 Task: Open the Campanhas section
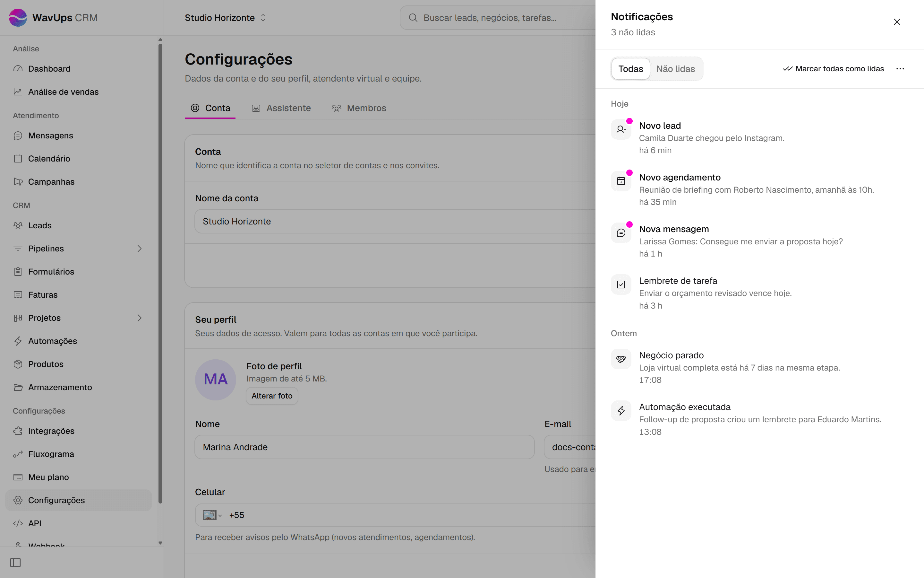tap(79, 181)
